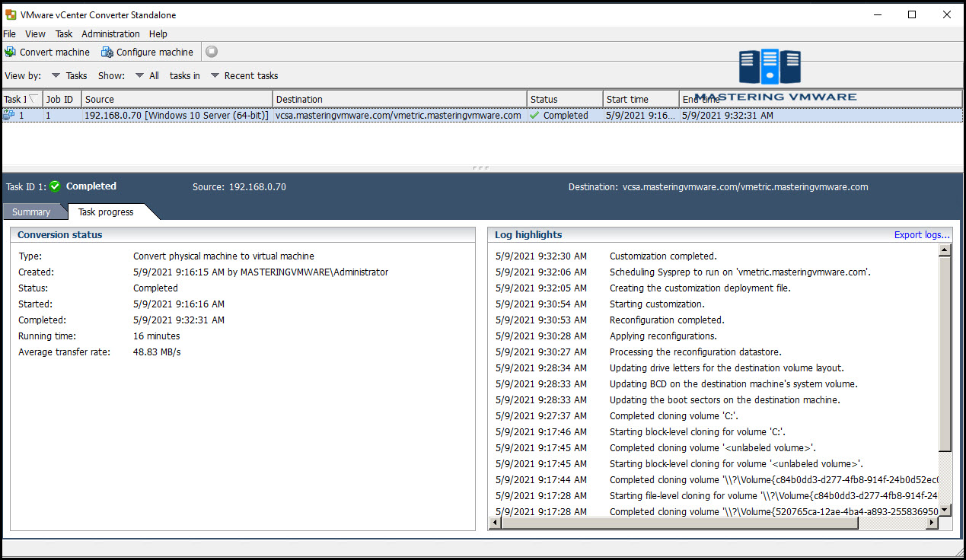The width and height of the screenshot is (966, 560).
Task: Click the green Completed check icon in details header
Action: [55, 186]
